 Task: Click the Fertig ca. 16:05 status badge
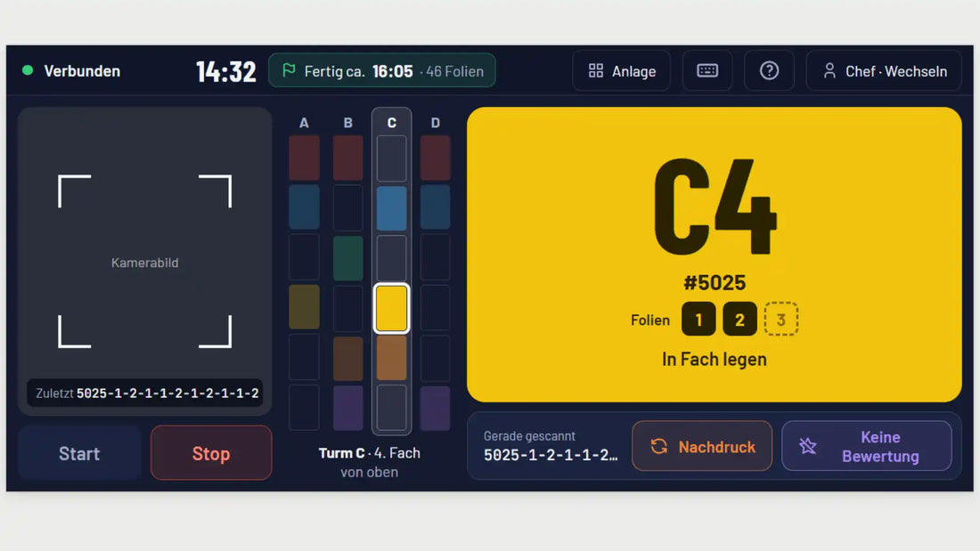(x=382, y=70)
